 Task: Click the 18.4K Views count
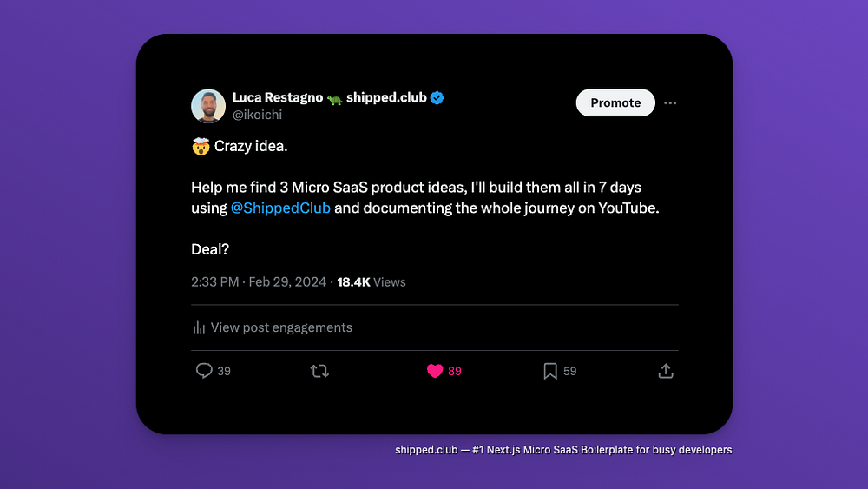371,282
